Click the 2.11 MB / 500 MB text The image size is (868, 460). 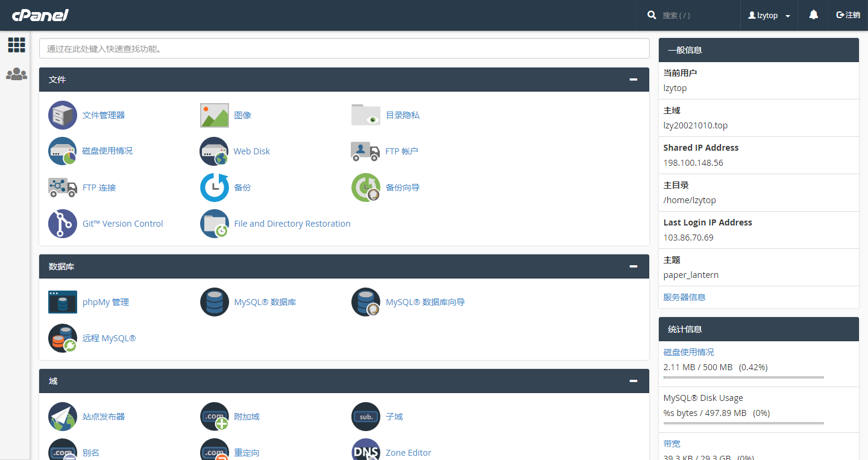(698, 367)
